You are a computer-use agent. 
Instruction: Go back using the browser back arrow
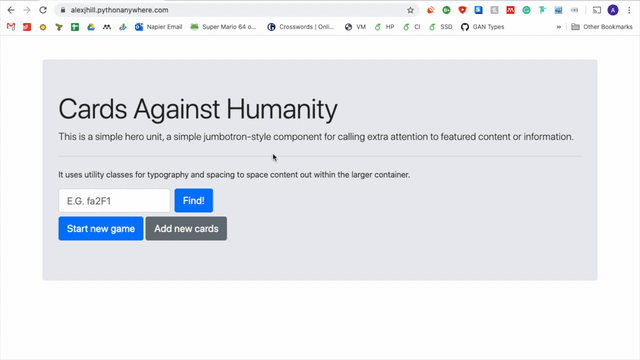(x=11, y=10)
